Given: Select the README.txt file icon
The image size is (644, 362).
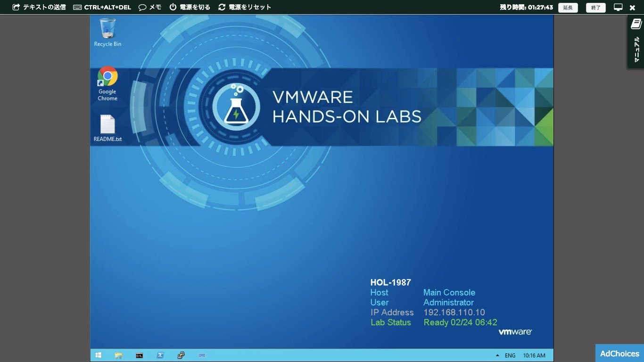Looking at the screenshot, I should pyautogui.click(x=107, y=128).
